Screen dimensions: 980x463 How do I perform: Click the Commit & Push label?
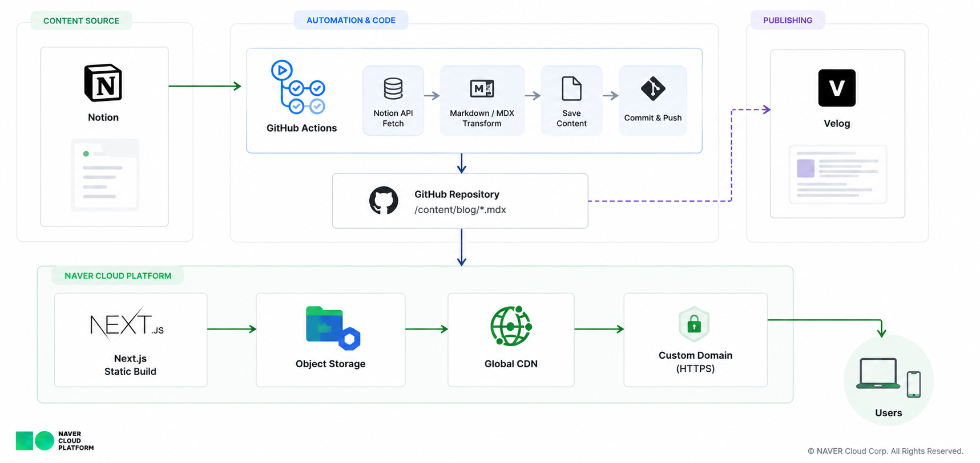pos(653,118)
